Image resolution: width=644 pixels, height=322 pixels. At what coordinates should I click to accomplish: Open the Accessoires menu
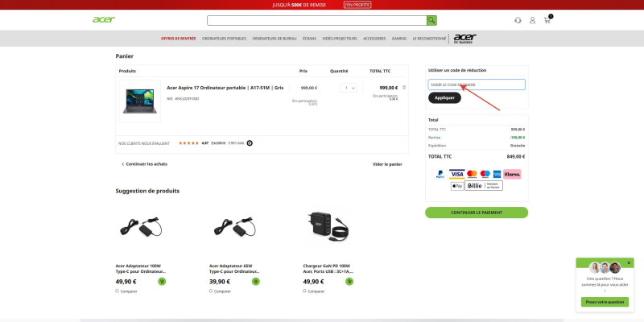(x=374, y=39)
